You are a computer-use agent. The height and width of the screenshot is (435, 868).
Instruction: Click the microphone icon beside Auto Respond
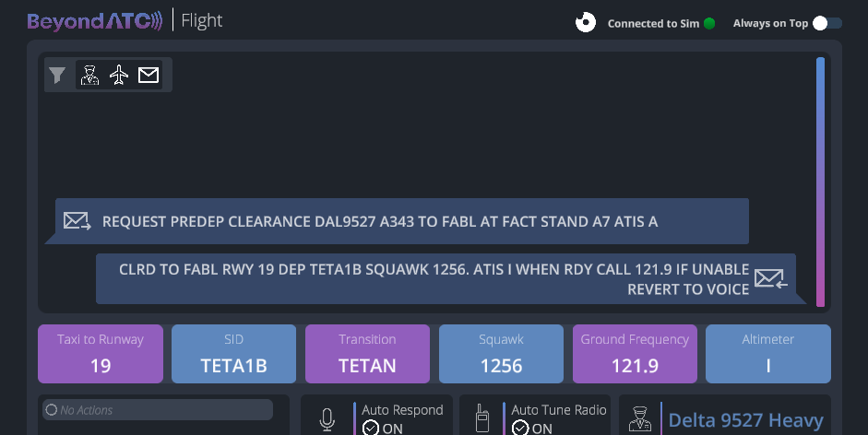click(x=327, y=419)
